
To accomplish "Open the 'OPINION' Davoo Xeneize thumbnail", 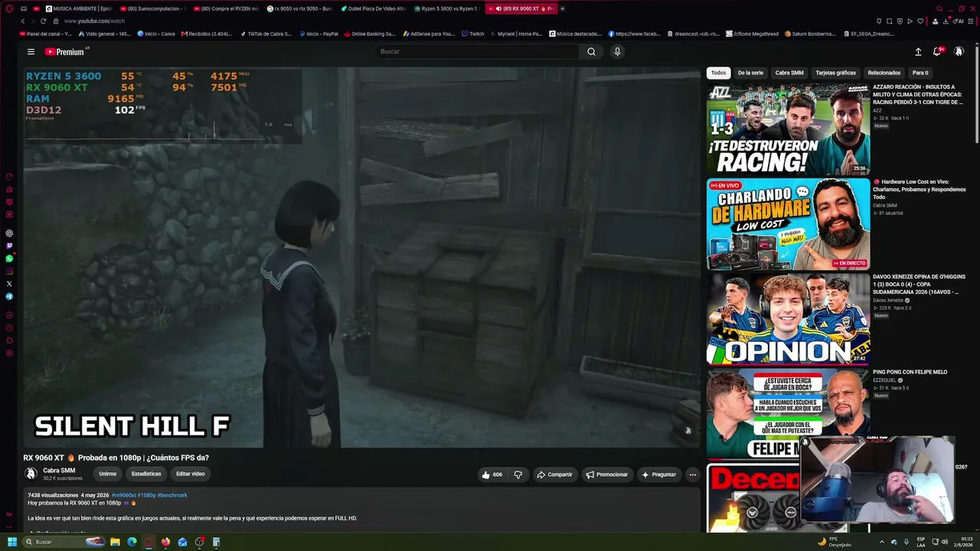I will pos(788,319).
